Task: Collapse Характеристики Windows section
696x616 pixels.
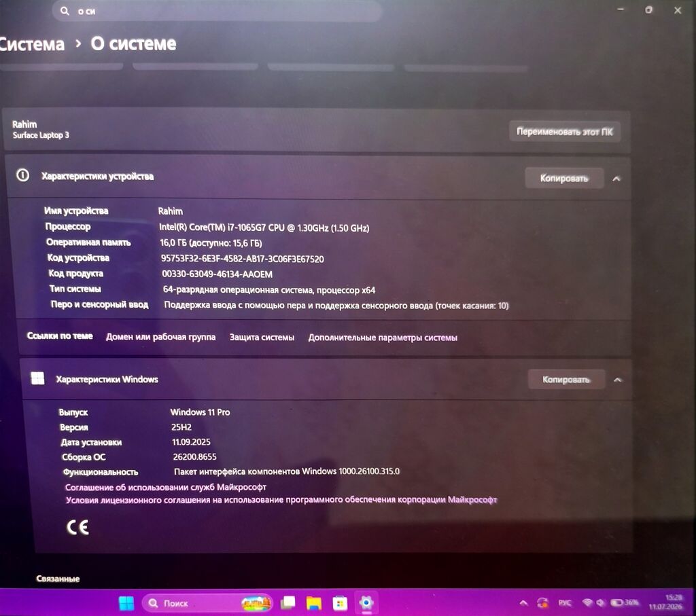Action: click(x=617, y=380)
